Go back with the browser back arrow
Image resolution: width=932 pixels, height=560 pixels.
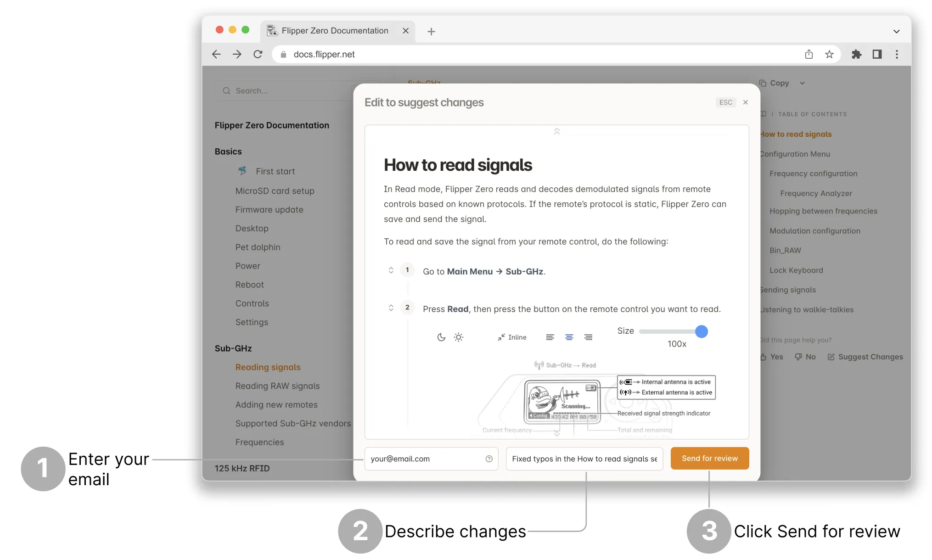216,55
